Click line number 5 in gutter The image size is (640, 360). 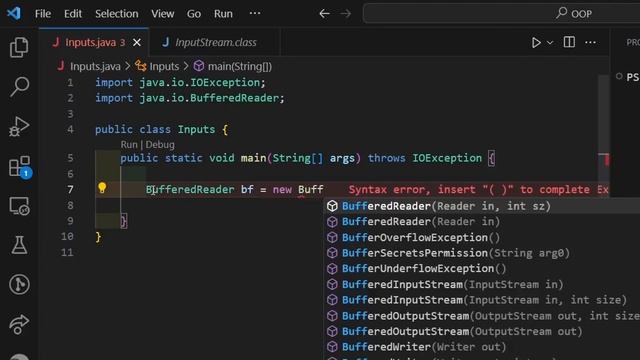[x=70, y=158]
